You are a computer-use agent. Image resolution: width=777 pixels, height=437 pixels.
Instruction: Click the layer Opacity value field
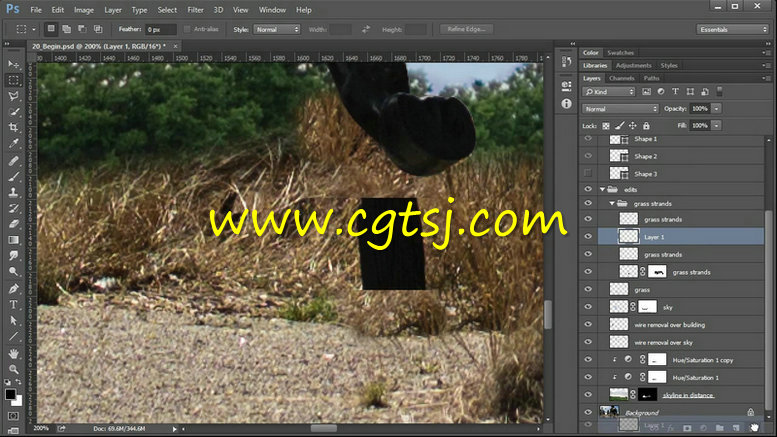tap(700, 109)
